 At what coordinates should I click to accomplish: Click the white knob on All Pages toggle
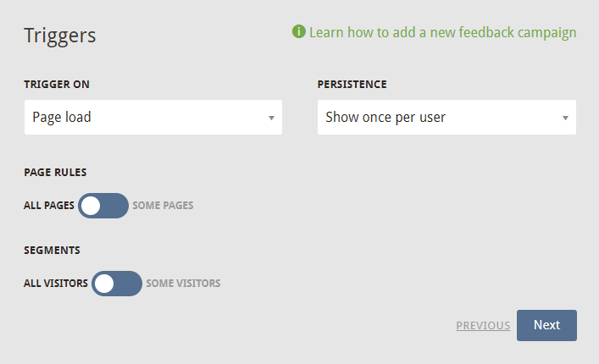91,206
